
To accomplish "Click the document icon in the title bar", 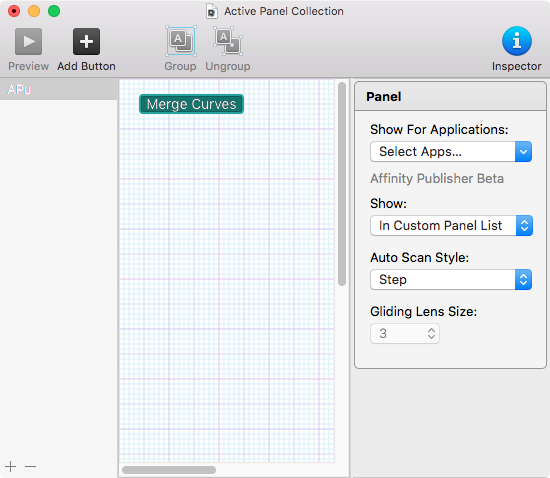I will tap(212, 11).
